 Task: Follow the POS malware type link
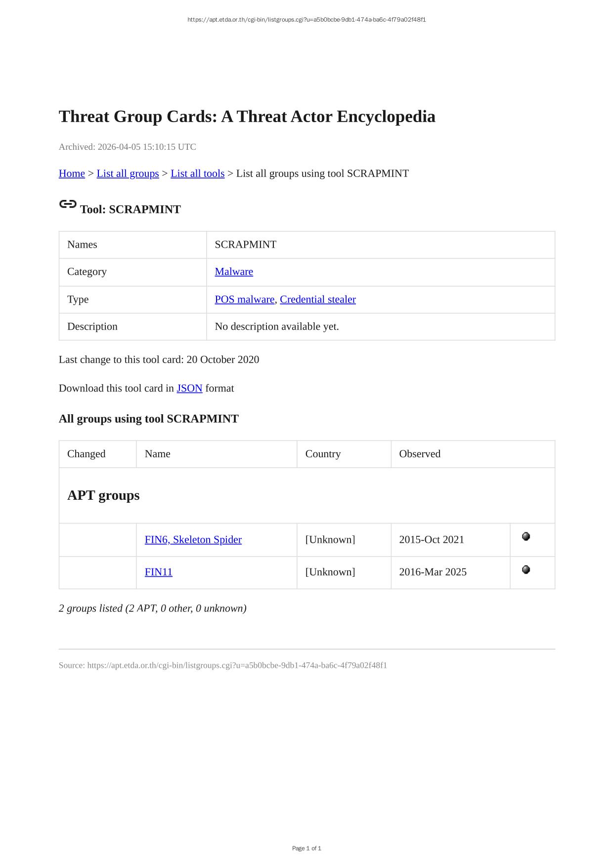point(244,300)
